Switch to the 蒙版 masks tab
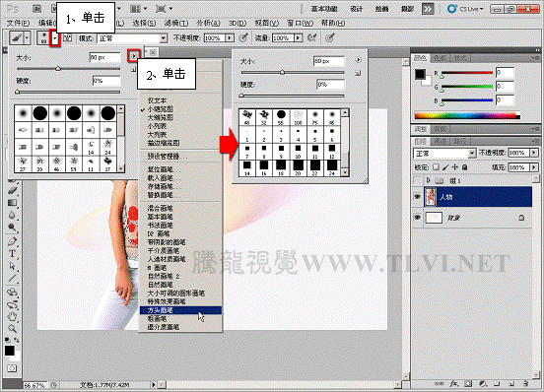The height and width of the screenshot is (392, 544). tap(440, 129)
